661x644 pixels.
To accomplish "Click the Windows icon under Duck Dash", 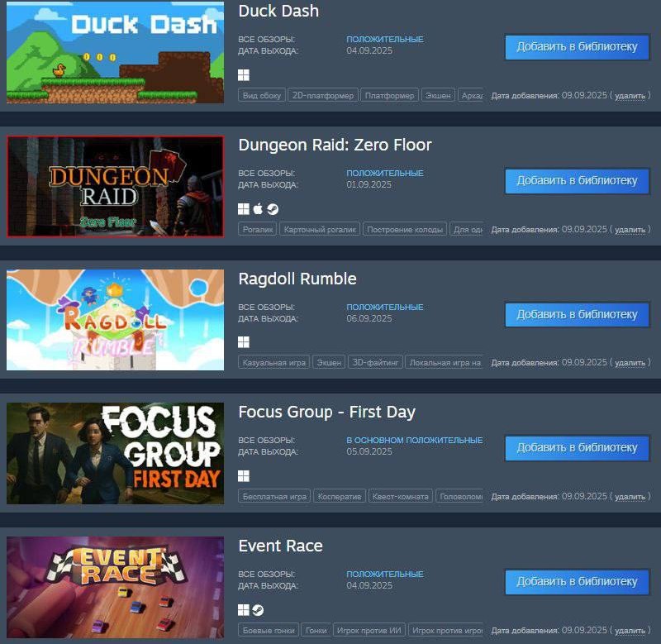I will [x=244, y=75].
